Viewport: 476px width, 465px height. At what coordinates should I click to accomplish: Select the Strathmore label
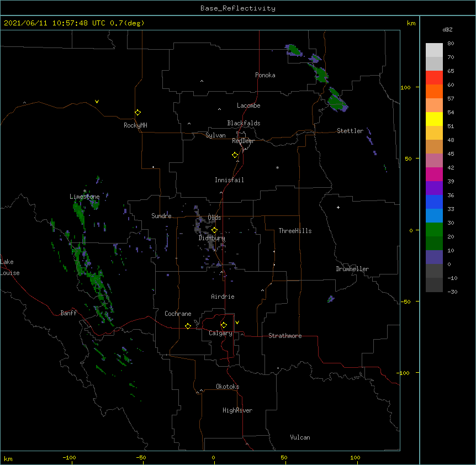coord(285,336)
